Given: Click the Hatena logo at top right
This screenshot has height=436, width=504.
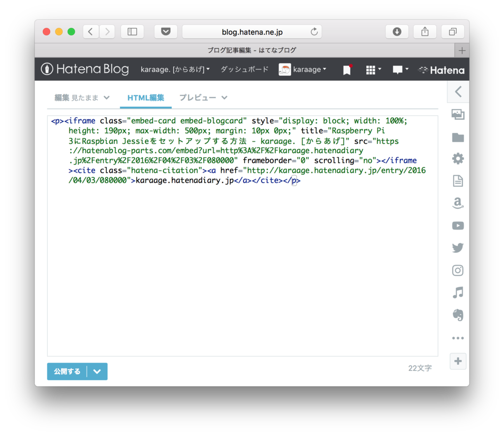Looking at the screenshot, I should click(441, 70).
